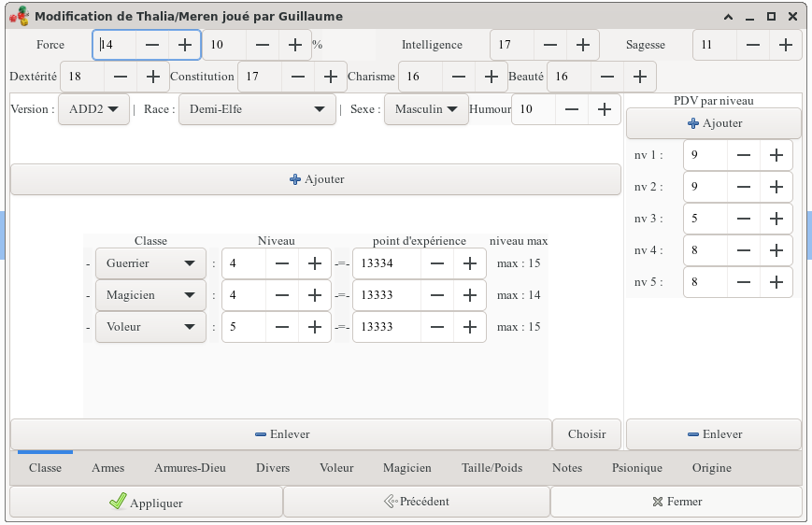Click the Précédent button
812x525 pixels.
(417, 502)
